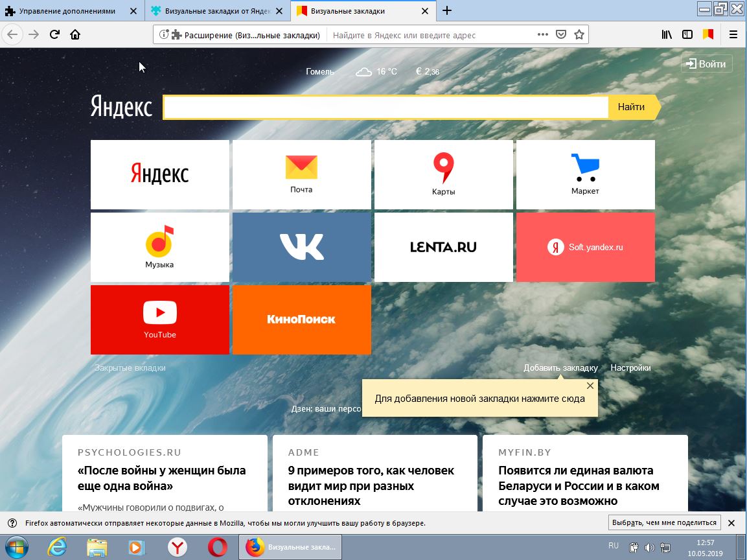Open the Firefox hamburger menu
The height and width of the screenshot is (560, 747).
(733, 34)
